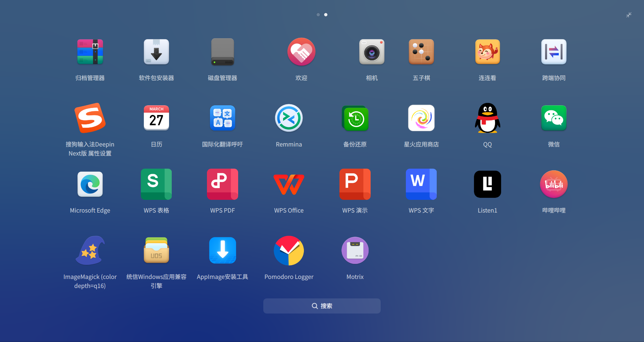The height and width of the screenshot is (342, 644).
Task: Open the 连连看 game icon
Action: click(487, 52)
